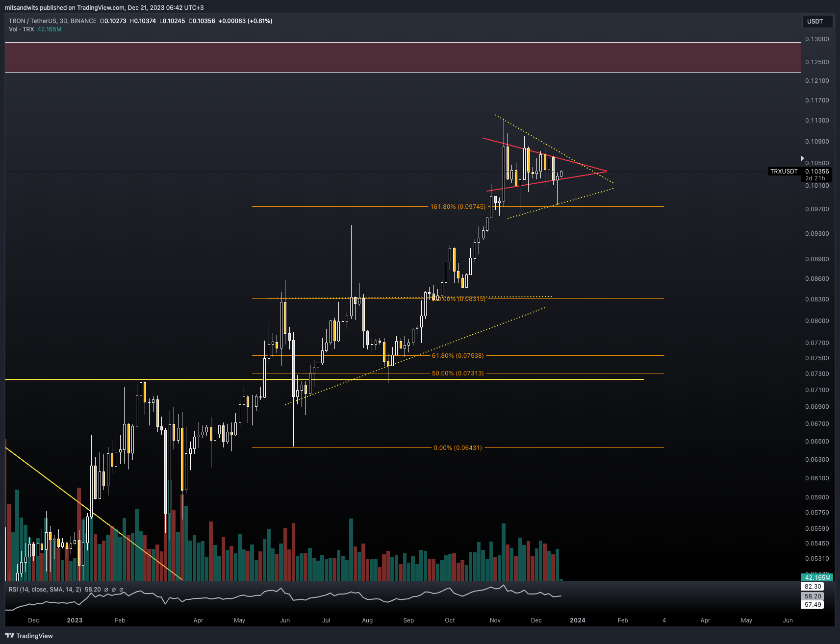Open the USDT currency selector
The height and width of the screenshot is (644, 840).
coord(817,21)
